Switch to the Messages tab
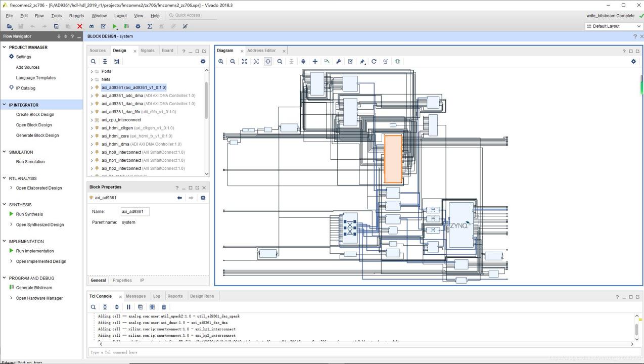The width and height of the screenshot is (644, 364). 135,296
